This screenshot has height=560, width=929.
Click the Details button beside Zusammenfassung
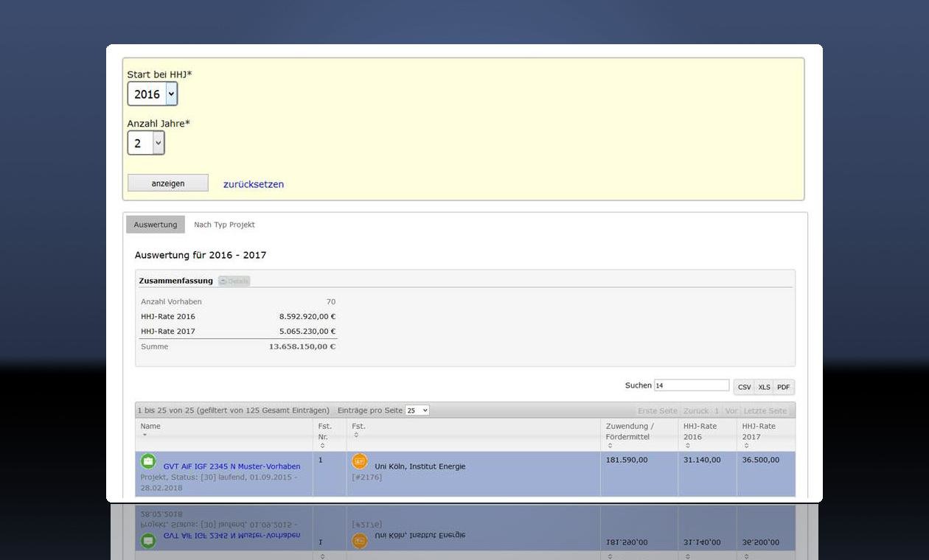[234, 281]
